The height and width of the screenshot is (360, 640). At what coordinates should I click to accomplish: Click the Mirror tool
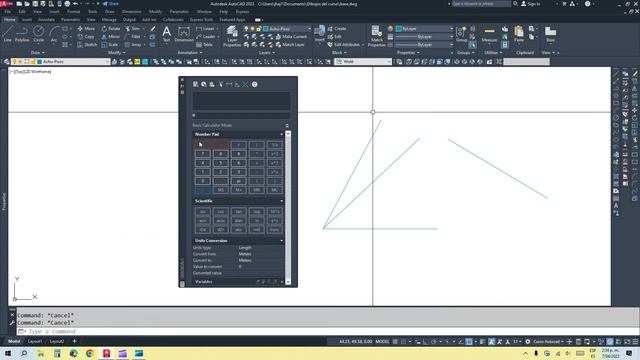pos(111,37)
